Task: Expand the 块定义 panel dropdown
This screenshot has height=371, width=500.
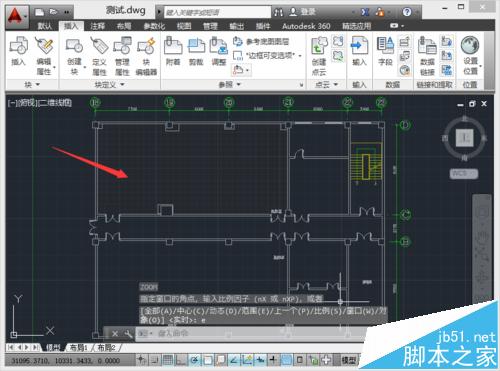Action: point(122,85)
